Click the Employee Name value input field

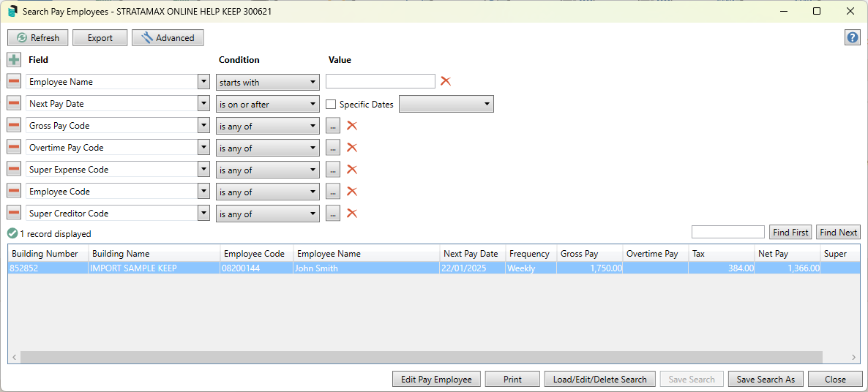pyautogui.click(x=381, y=81)
